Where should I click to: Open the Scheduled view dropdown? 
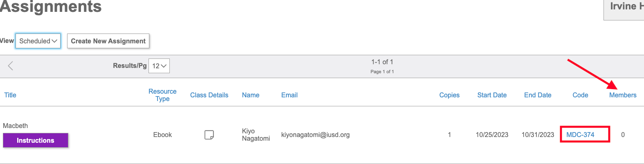coord(38,41)
